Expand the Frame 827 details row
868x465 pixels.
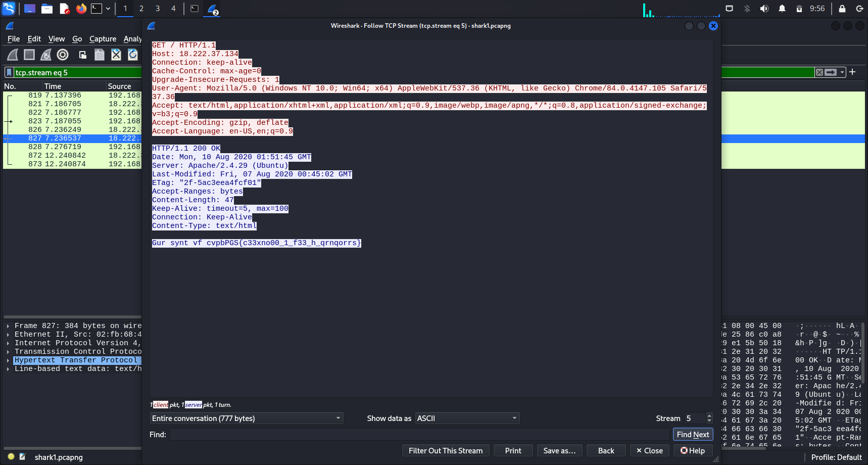(x=8, y=326)
